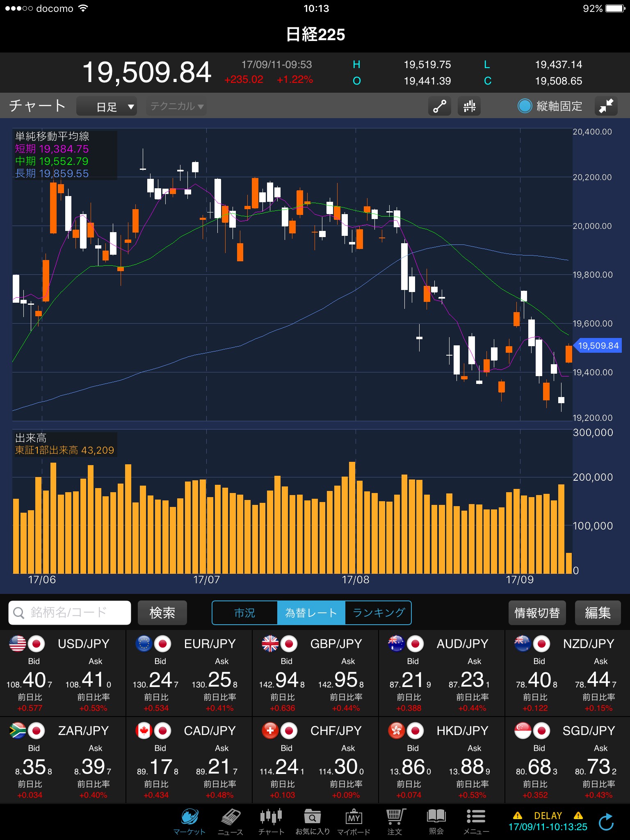Select the USD/JPY rate tile
Screen dimensions: 630x840
(x=63, y=673)
